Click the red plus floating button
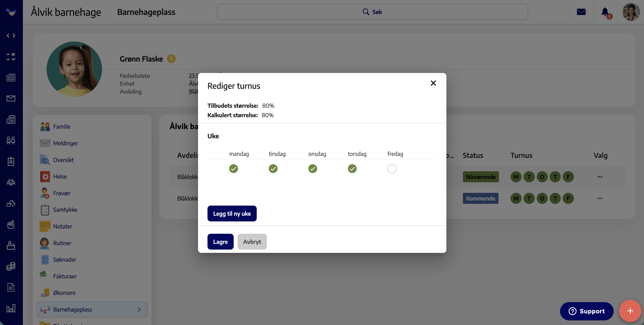The image size is (644, 325). 630,311
